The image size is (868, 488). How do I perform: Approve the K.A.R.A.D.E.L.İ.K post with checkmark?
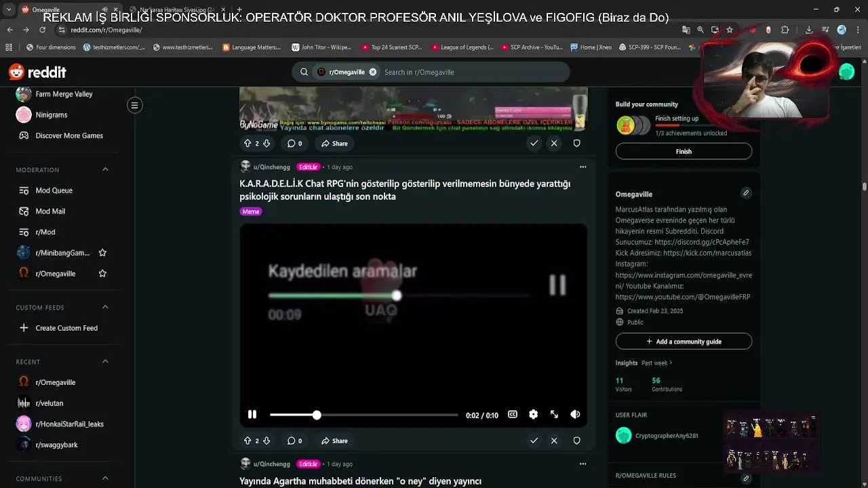point(534,441)
